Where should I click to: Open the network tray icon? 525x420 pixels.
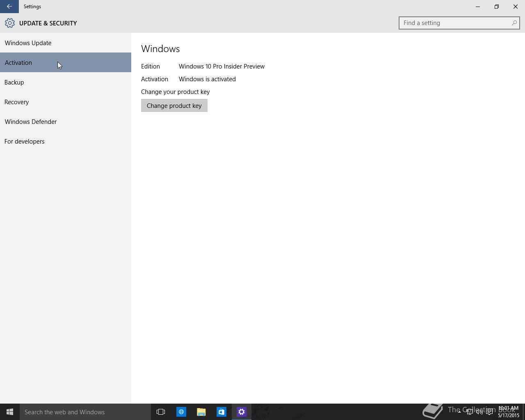coord(469,412)
